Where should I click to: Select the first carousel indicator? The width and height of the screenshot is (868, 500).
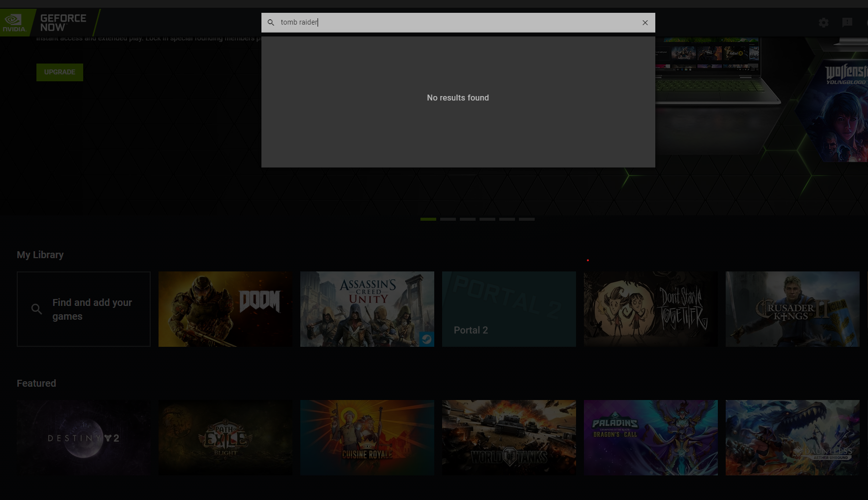click(x=428, y=219)
